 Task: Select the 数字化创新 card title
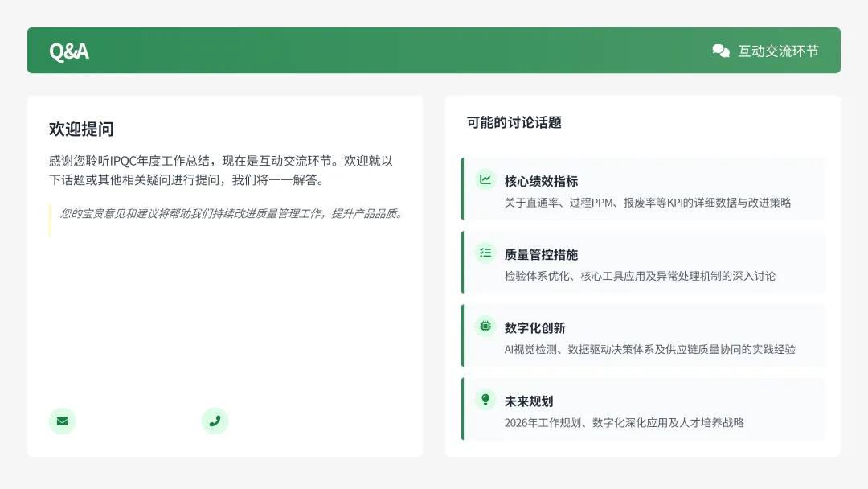click(535, 328)
